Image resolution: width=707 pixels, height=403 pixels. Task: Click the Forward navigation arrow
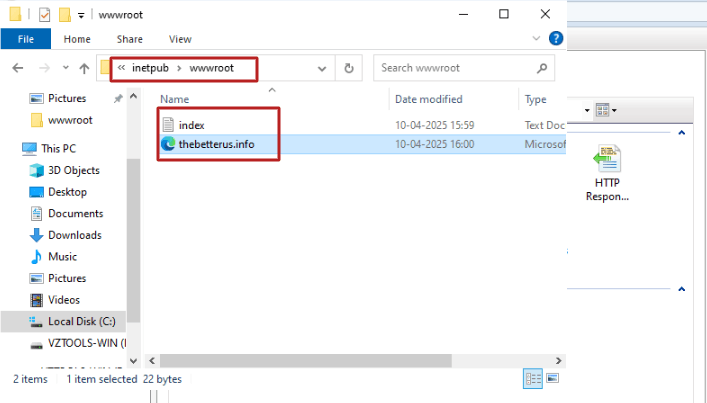45,68
